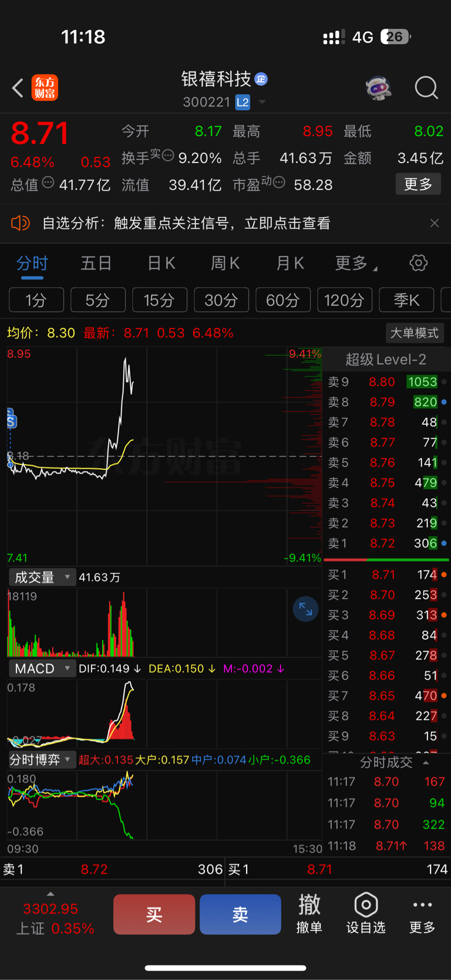The image size is (451, 980).
Task: Select 卖1 order book row at 8.72
Action: [386, 543]
